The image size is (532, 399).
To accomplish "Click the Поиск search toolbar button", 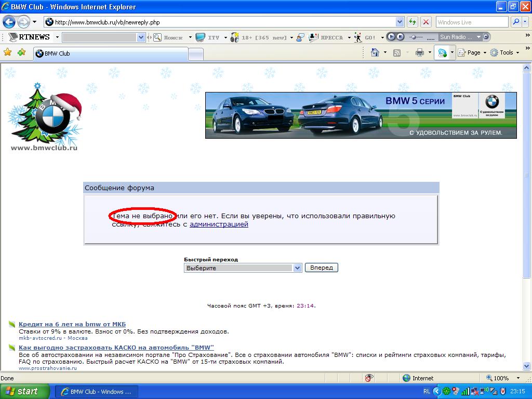I will (x=169, y=37).
